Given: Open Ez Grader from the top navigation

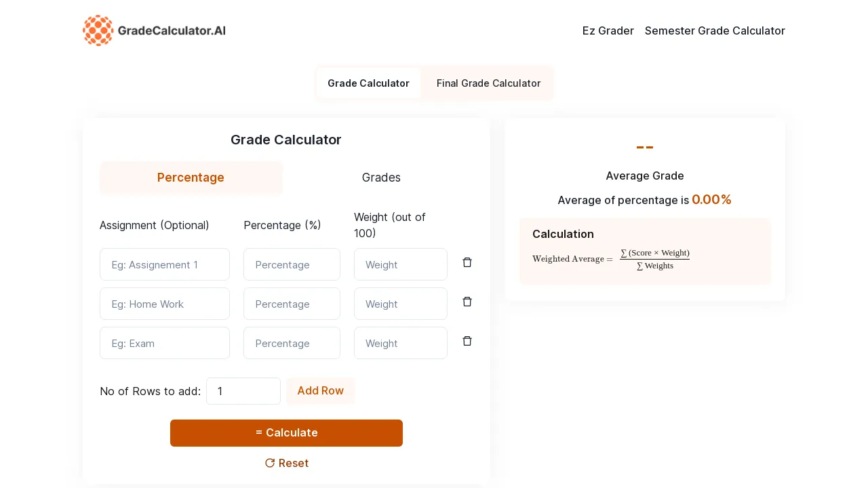Looking at the screenshot, I should tap(608, 30).
